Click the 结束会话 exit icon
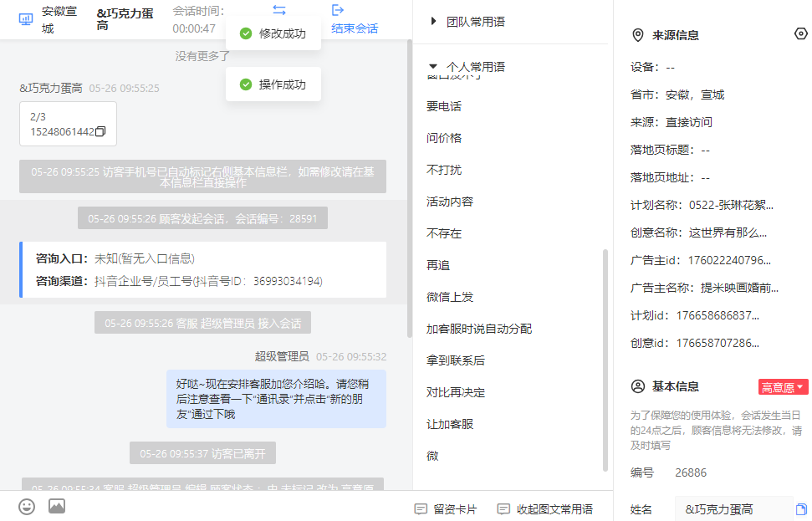The height and width of the screenshot is (521, 812). tap(338, 10)
